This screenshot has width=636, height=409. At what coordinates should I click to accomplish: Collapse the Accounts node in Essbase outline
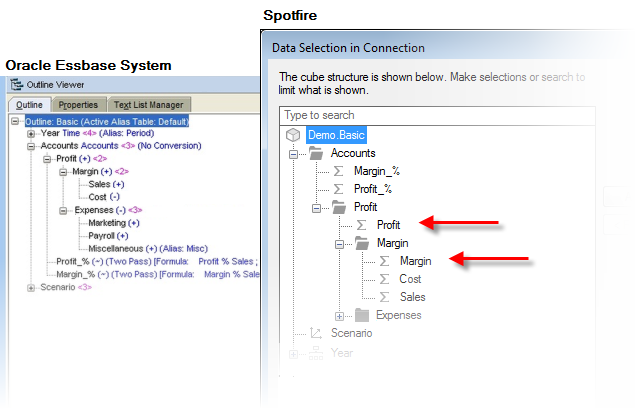coord(31,146)
